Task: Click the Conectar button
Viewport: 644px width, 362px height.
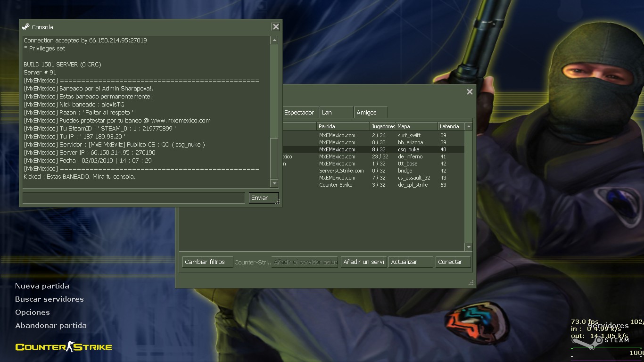Action: 453,262
